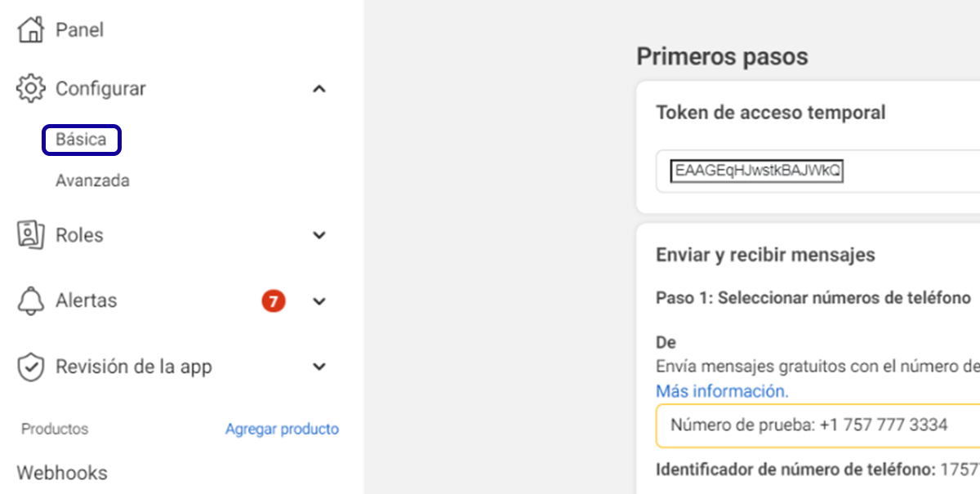Go to Panel in the sidebar
980x494 pixels.
(79, 30)
